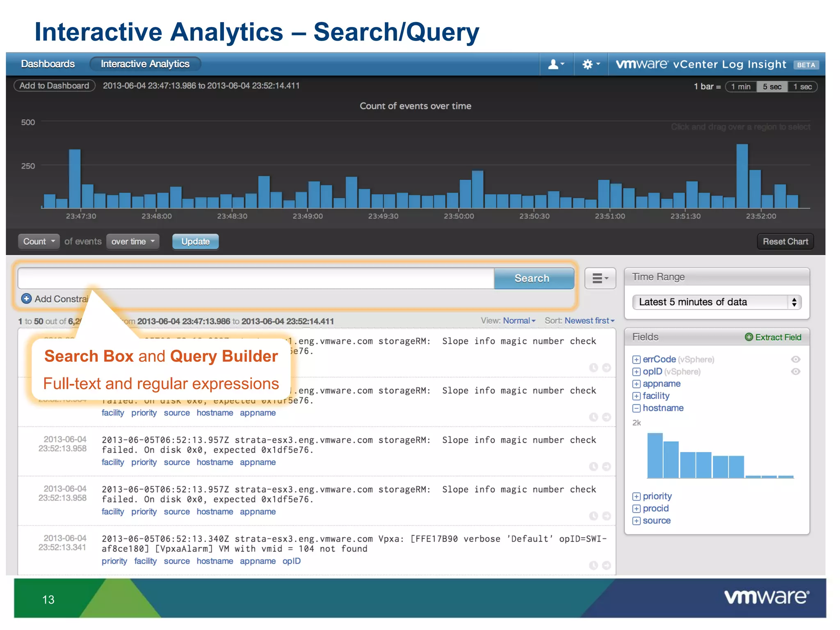Screen dimensions: 840x630
Task: Click the Update button
Action: (x=195, y=242)
